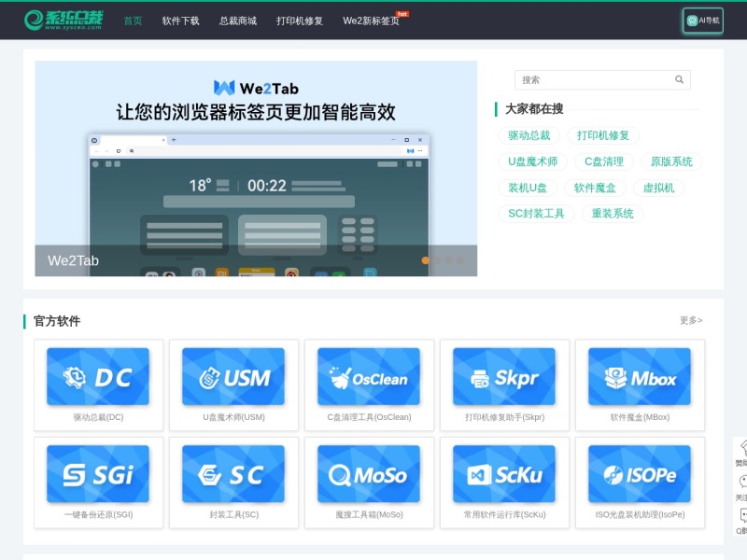Screen dimensions: 747x560
Task: Click the 常用软件运行库(ScKu) caption
Action: pyautogui.click(x=504, y=515)
